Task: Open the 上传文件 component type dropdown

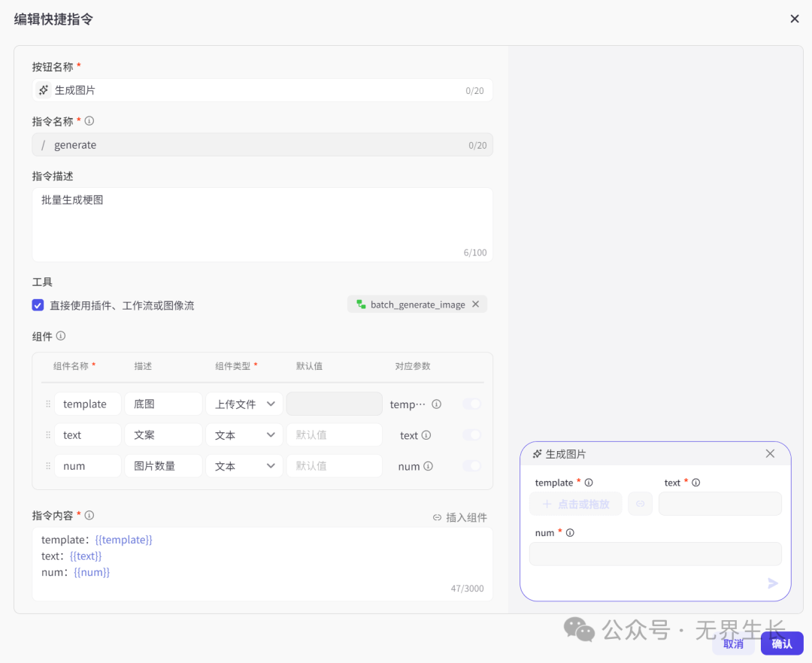Action: click(244, 404)
